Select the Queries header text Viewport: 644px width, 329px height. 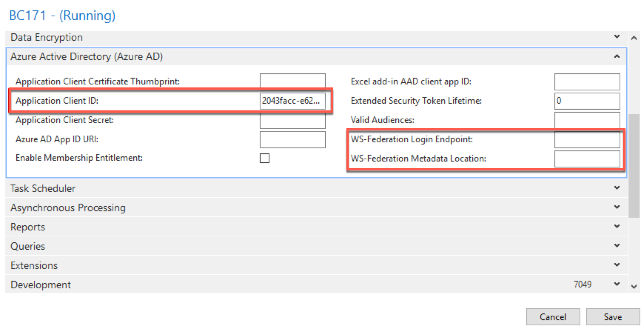pyautogui.click(x=28, y=246)
